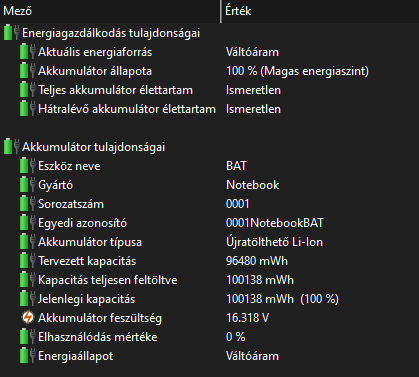Select the Teljes akkumulátor élettartam row
The width and height of the screenshot is (419, 377).
(209, 90)
